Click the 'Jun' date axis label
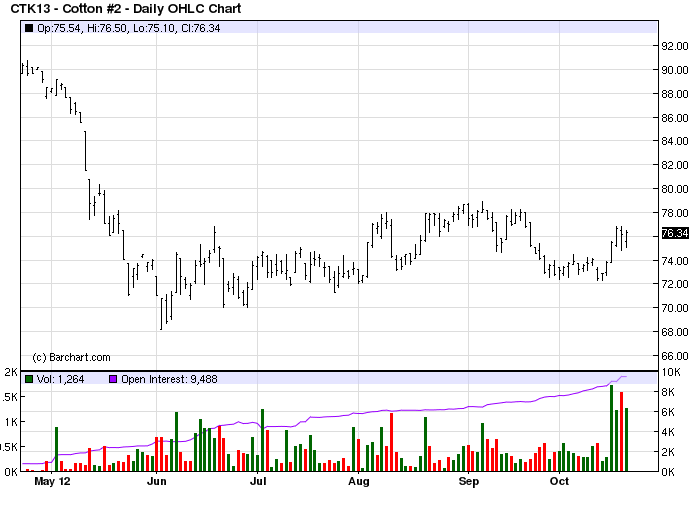 (x=157, y=481)
